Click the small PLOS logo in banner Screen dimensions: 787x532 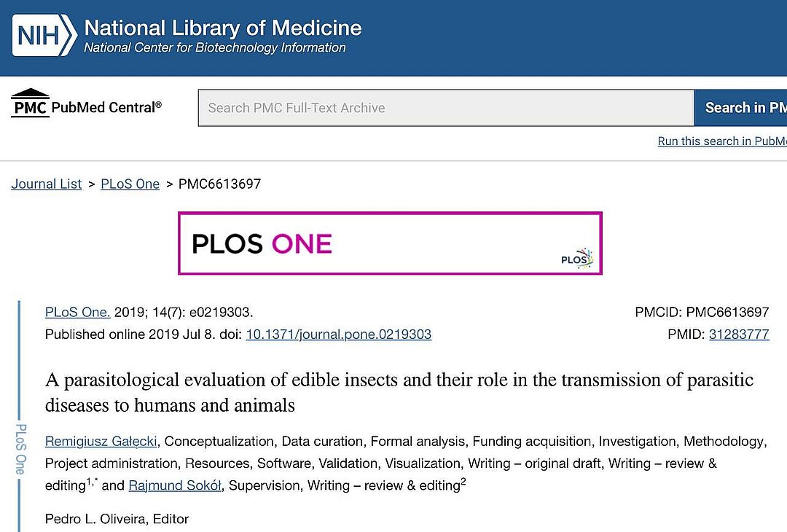[576, 259]
